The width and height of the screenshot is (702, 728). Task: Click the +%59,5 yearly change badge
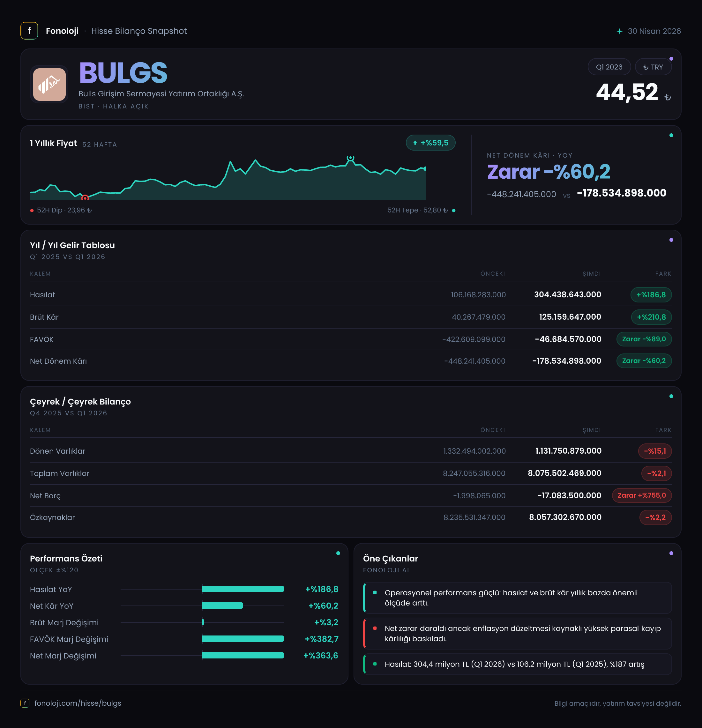pos(430,143)
